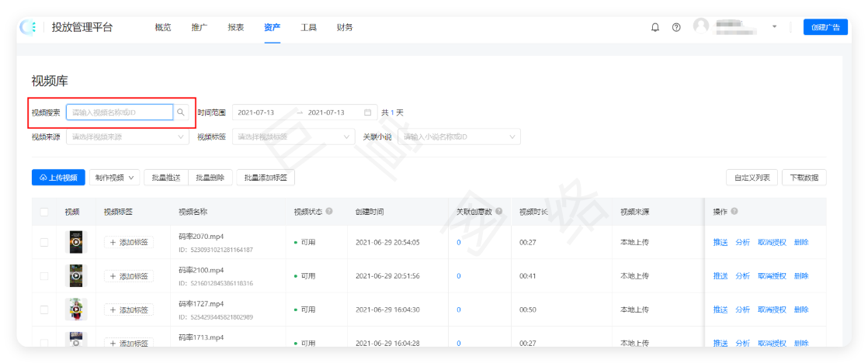Image resolution: width=868 pixels, height=363 pixels.
Task: Expand the 关联小说 dropdown
Action: click(459, 137)
